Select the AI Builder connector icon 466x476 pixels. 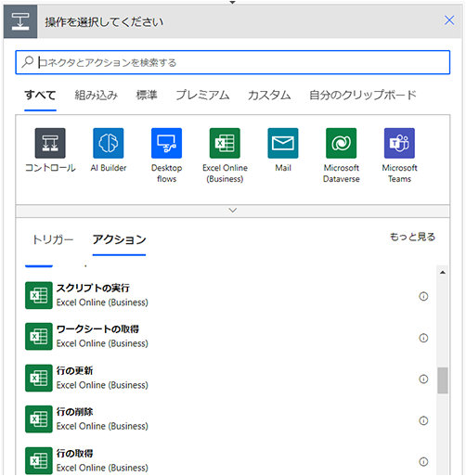(x=109, y=143)
